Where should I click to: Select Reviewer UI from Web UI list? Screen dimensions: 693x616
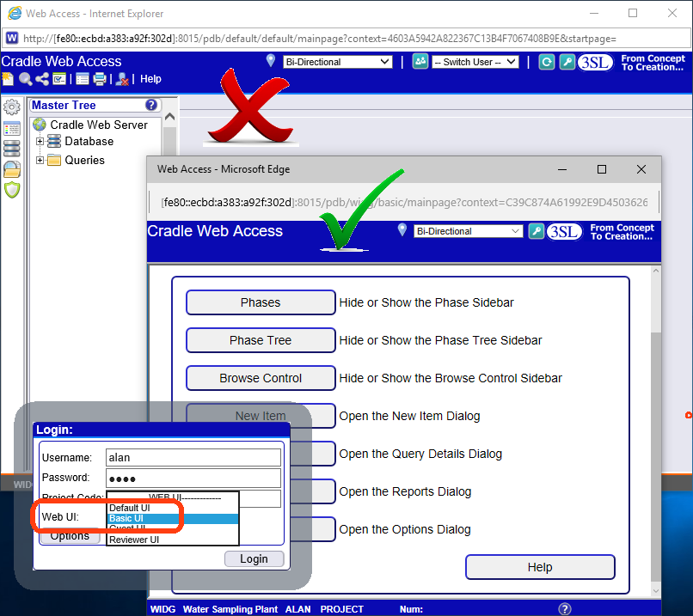click(172, 540)
